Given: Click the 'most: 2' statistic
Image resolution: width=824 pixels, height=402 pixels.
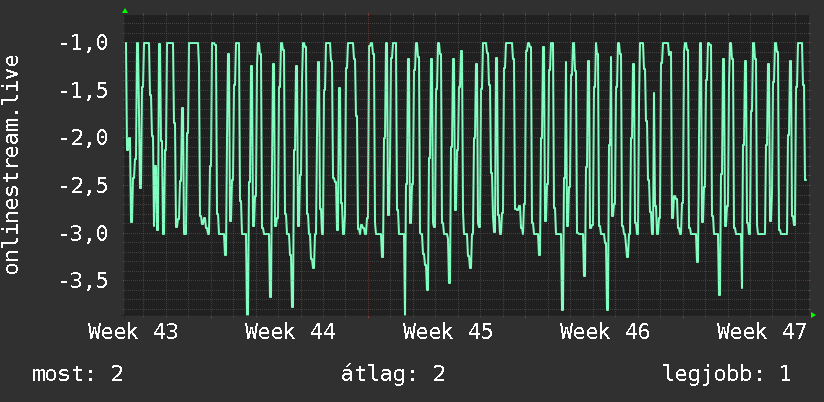Looking at the screenshot, I should click(x=78, y=374).
